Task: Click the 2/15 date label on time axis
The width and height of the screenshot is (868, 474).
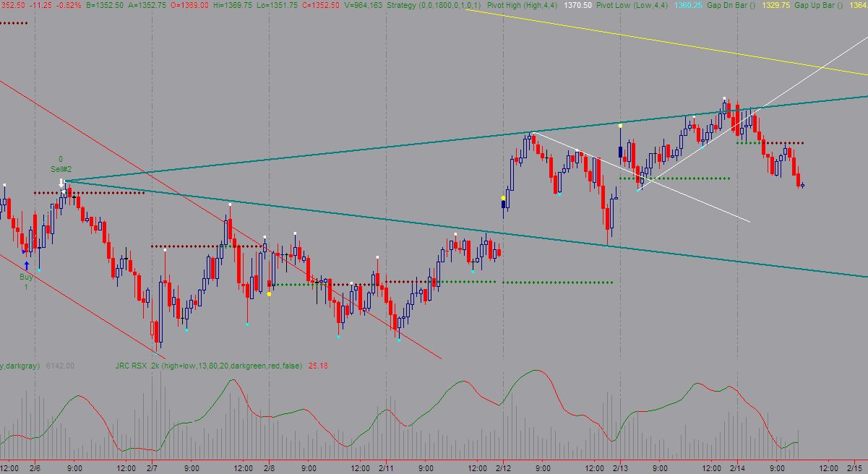Action: pos(855,467)
